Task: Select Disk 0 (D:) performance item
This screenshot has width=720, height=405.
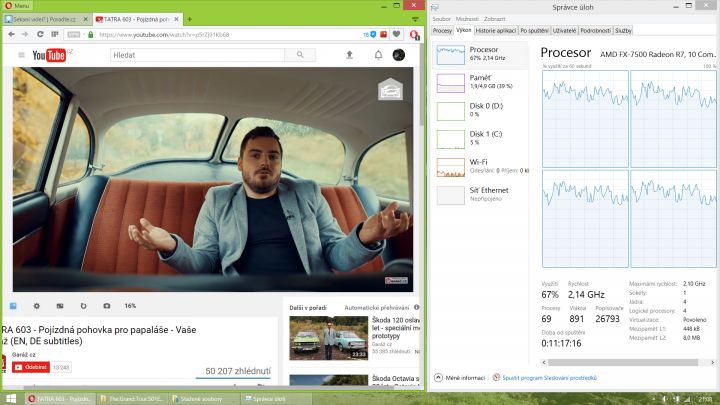Action: point(480,111)
